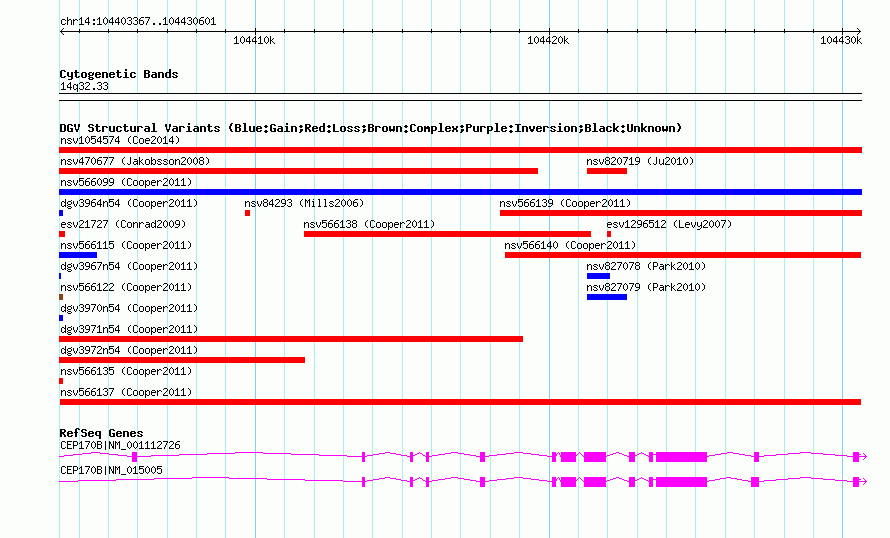The image size is (890, 538).
Task: Click the nsv566139 red loss bar
Action: tap(681, 213)
